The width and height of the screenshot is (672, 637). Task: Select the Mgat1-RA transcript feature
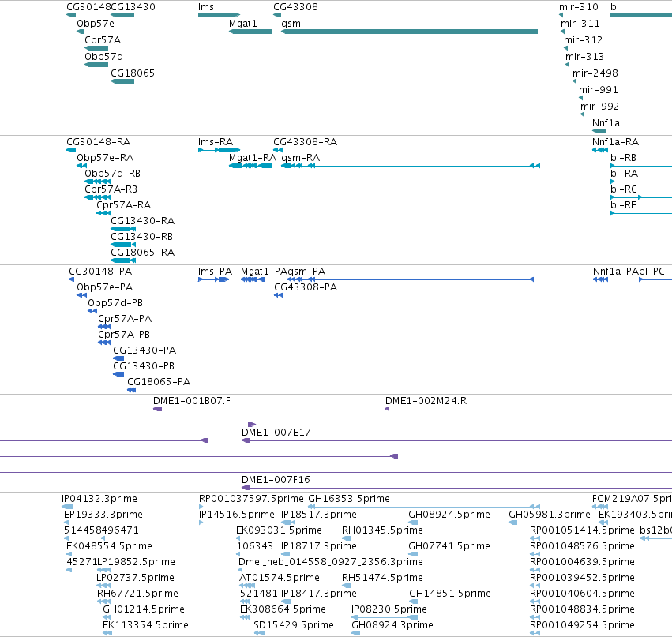point(250,166)
